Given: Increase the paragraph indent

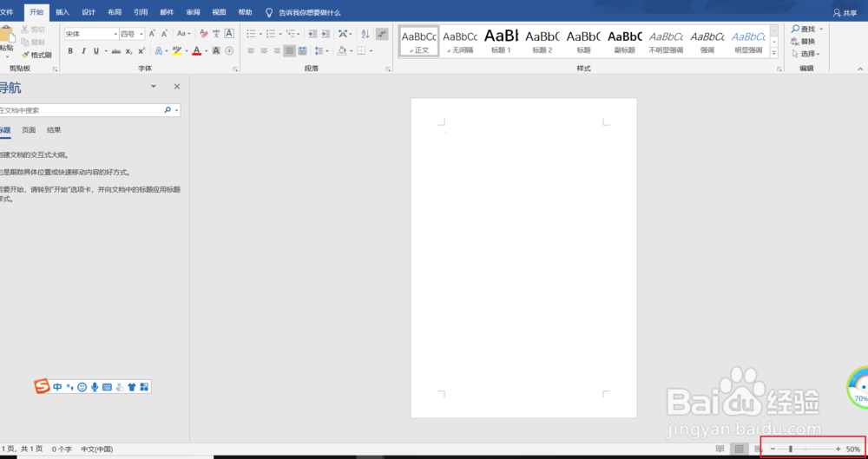Looking at the screenshot, I should [325, 34].
